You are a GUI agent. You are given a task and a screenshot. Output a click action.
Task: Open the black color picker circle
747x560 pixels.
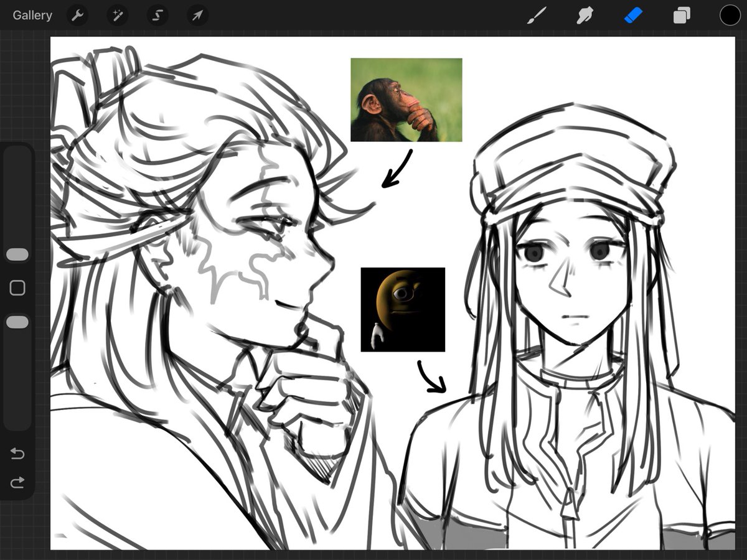[730, 16]
